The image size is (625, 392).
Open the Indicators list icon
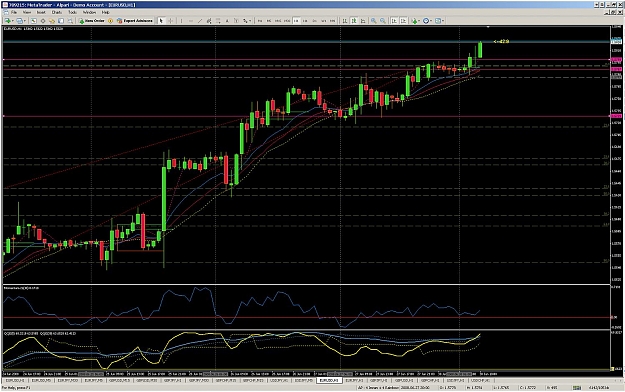coord(415,21)
